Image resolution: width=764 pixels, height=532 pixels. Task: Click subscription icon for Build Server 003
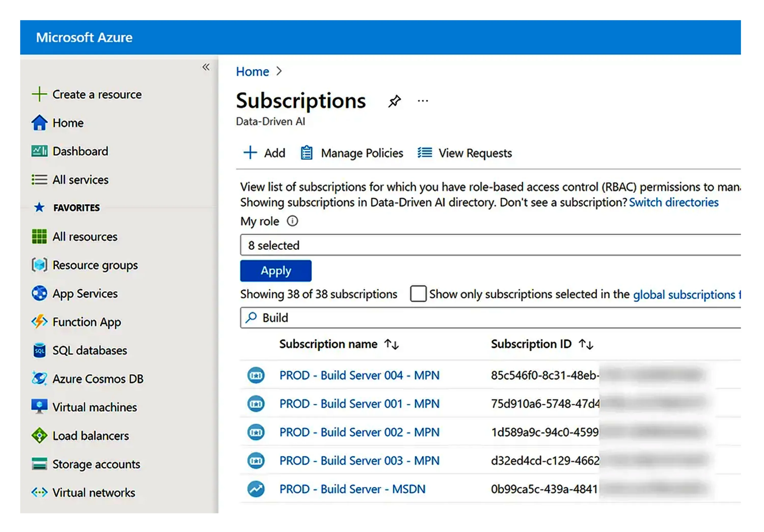tap(256, 460)
